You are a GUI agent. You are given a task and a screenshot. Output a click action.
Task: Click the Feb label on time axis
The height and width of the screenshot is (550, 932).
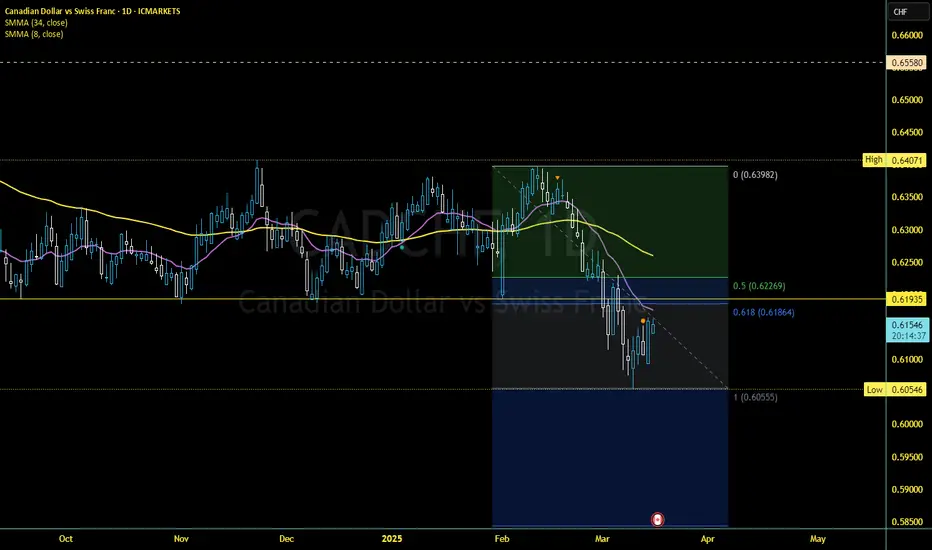(502, 539)
